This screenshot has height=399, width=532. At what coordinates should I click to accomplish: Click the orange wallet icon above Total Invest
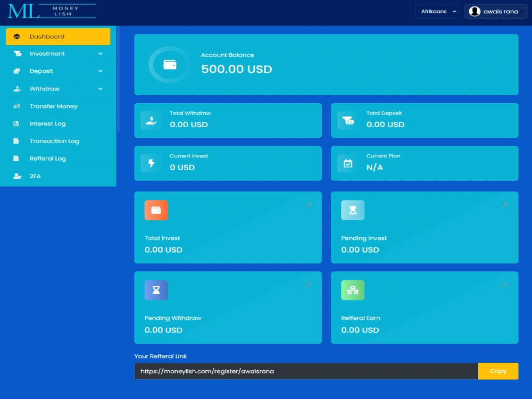click(156, 210)
